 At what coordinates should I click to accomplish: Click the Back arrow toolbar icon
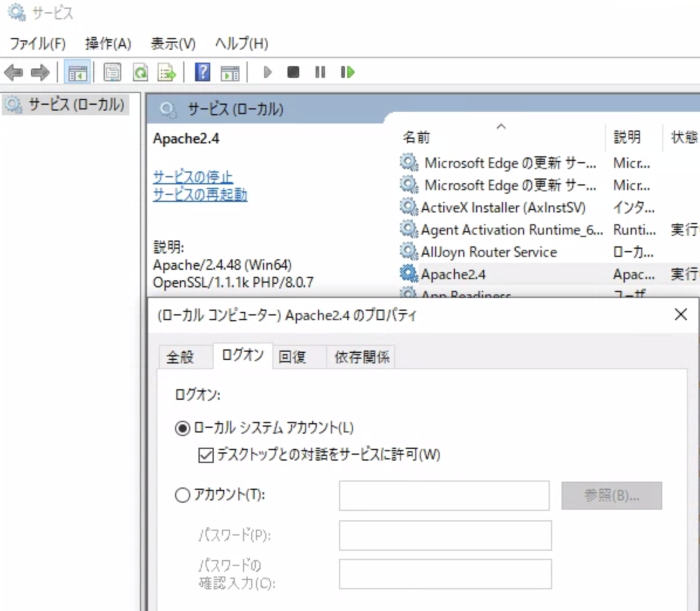[x=13, y=72]
